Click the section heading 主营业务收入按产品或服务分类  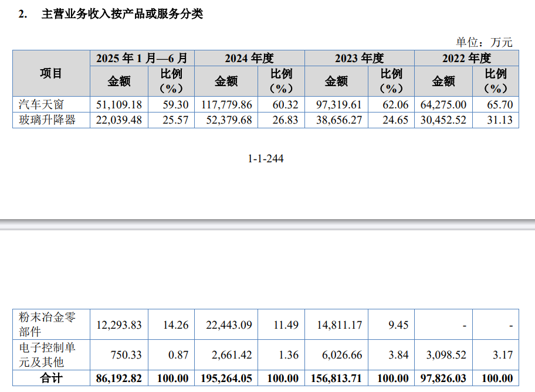(122, 14)
